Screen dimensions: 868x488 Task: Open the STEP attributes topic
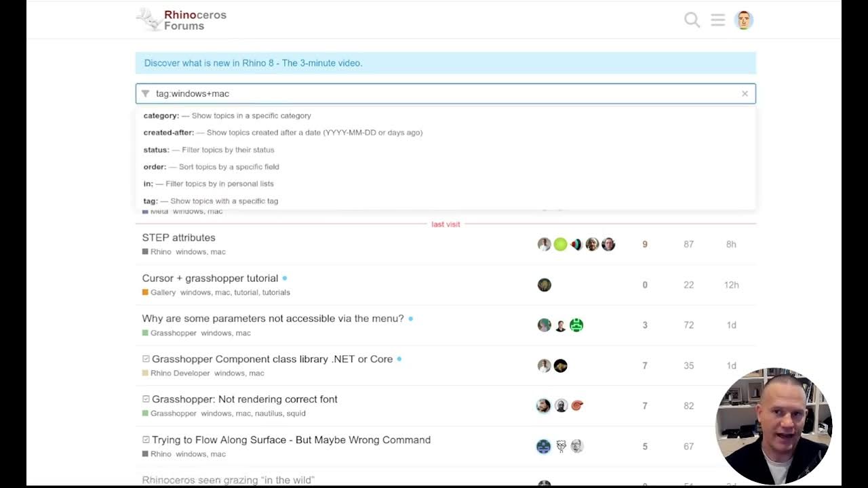178,238
